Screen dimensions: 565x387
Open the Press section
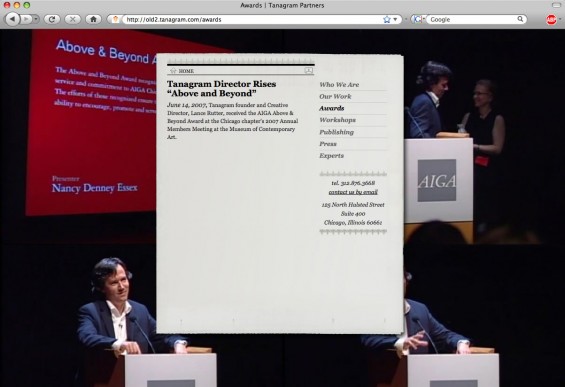point(328,144)
